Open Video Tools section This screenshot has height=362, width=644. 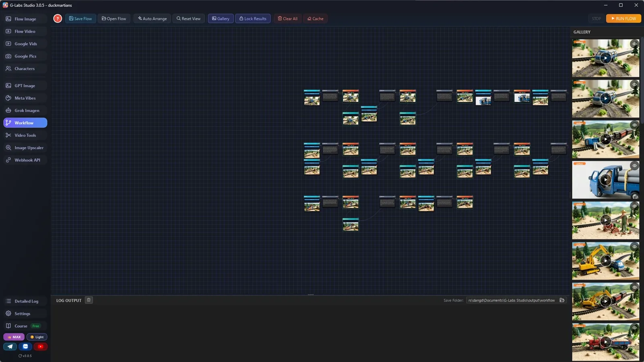pyautogui.click(x=25, y=135)
